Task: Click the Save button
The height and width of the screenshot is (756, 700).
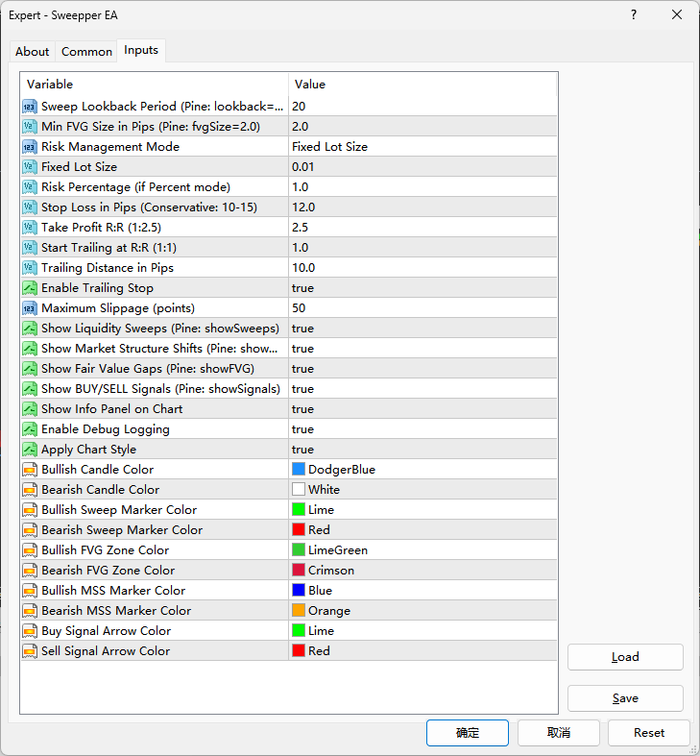Action: click(x=625, y=698)
